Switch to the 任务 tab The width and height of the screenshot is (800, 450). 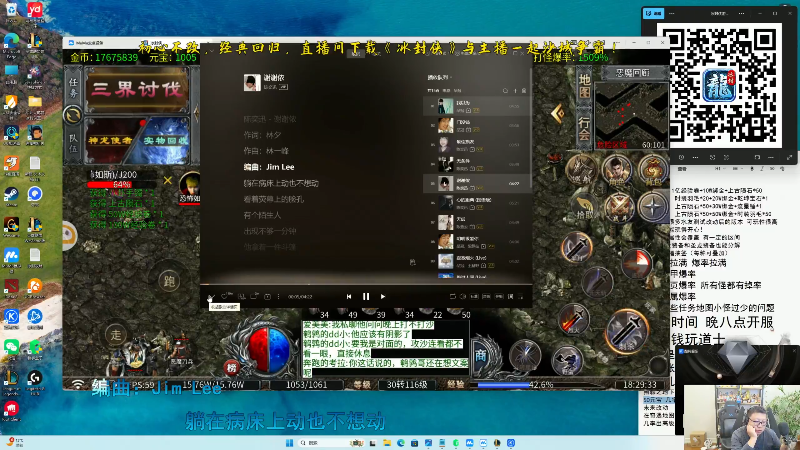pyautogui.click(x=73, y=87)
